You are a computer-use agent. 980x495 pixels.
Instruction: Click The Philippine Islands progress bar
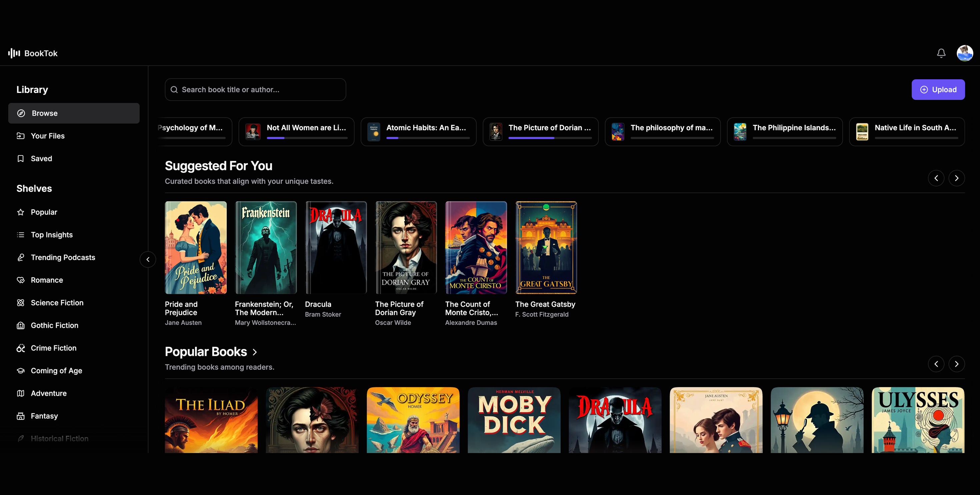(794, 138)
